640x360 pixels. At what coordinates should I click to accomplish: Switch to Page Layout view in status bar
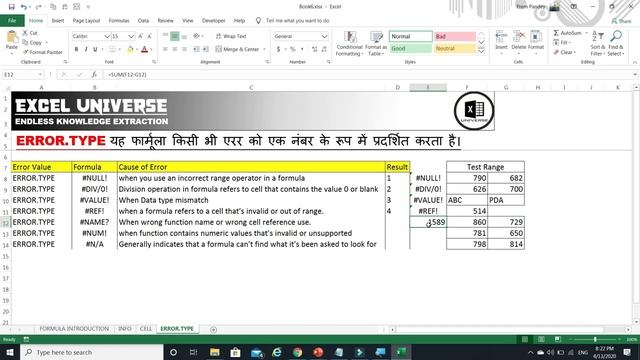click(541, 339)
